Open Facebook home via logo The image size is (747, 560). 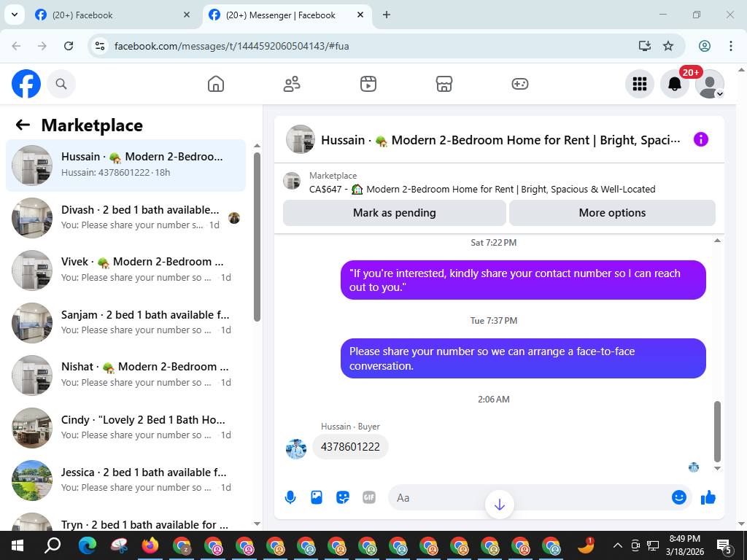(x=26, y=84)
